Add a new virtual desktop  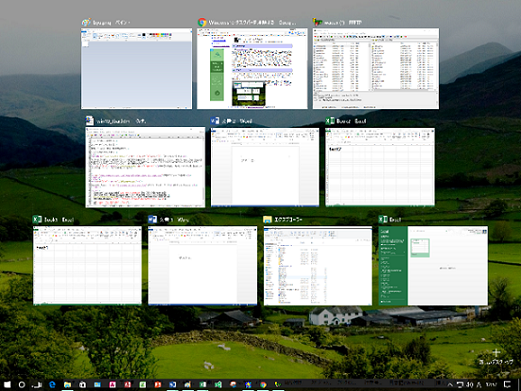[x=496, y=356]
